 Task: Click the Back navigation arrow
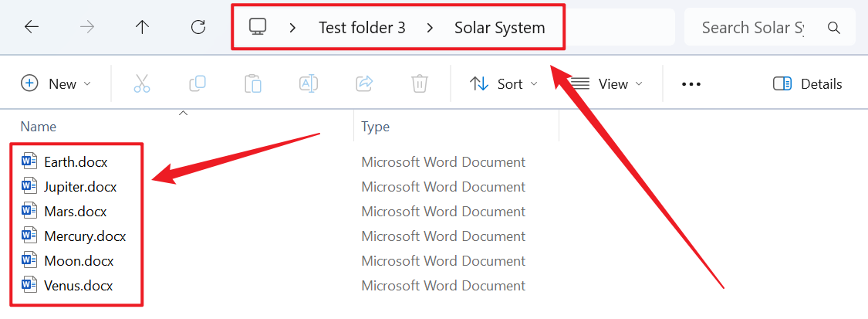click(x=32, y=27)
